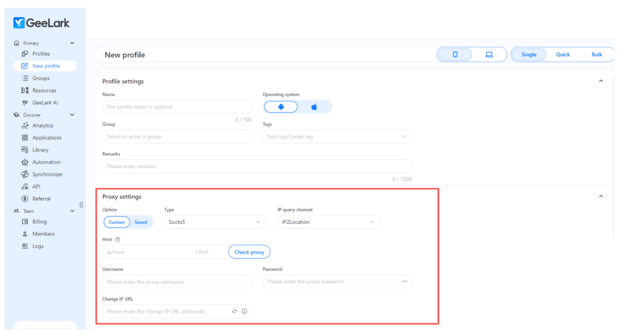
Task: Open the API section
Action: (x=32, y=186)
